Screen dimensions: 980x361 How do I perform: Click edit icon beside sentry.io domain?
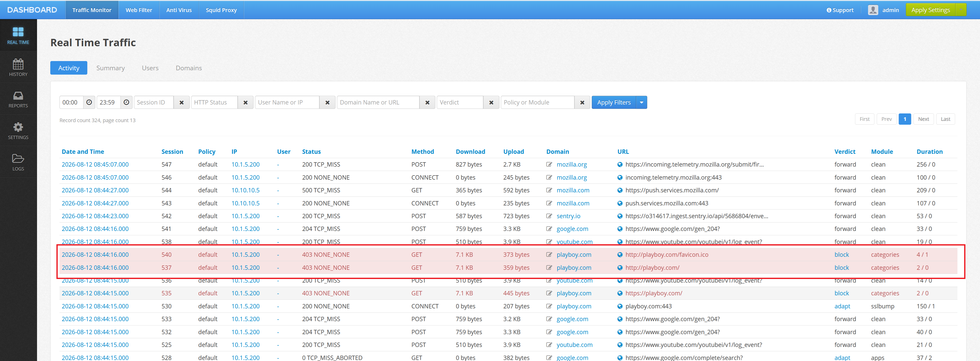point(549,216)
